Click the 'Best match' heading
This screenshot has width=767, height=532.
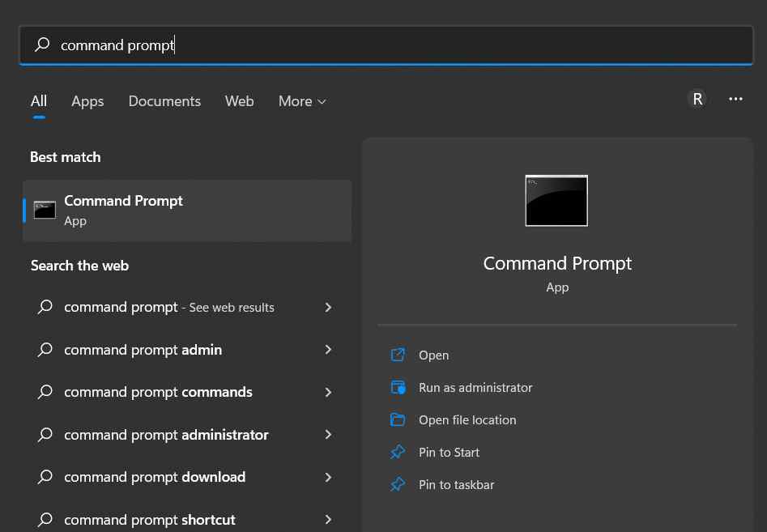point(65,157)
